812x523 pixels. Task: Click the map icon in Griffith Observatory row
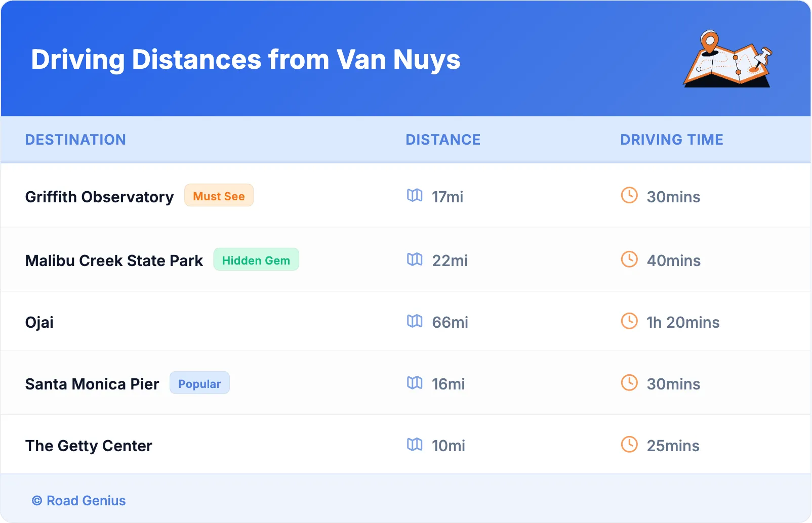coord(415,195)
